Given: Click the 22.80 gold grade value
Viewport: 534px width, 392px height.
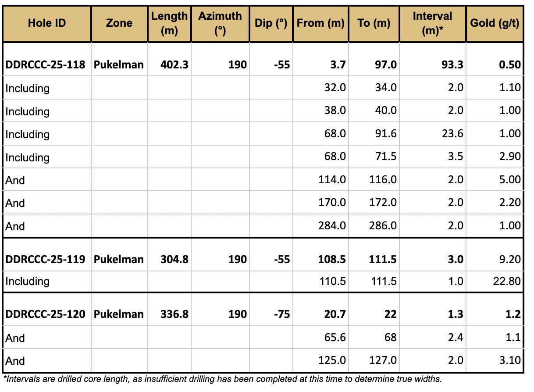Looking at the screenshot, I should click(x=506, y=281).
